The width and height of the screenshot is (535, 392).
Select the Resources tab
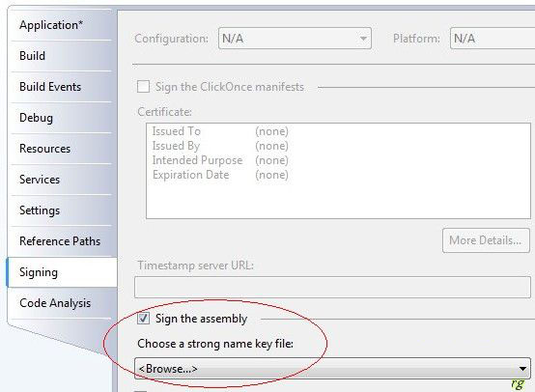coord(61,149)
